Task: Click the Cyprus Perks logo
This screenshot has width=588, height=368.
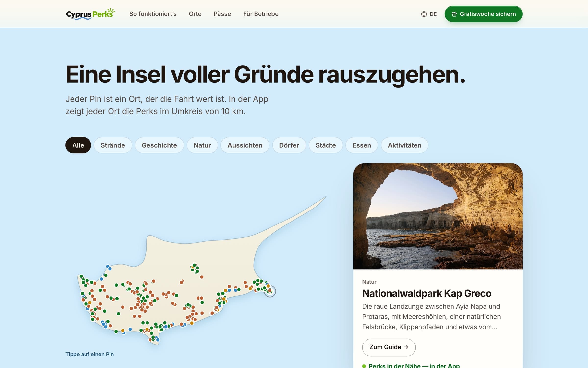Action: 90,14
